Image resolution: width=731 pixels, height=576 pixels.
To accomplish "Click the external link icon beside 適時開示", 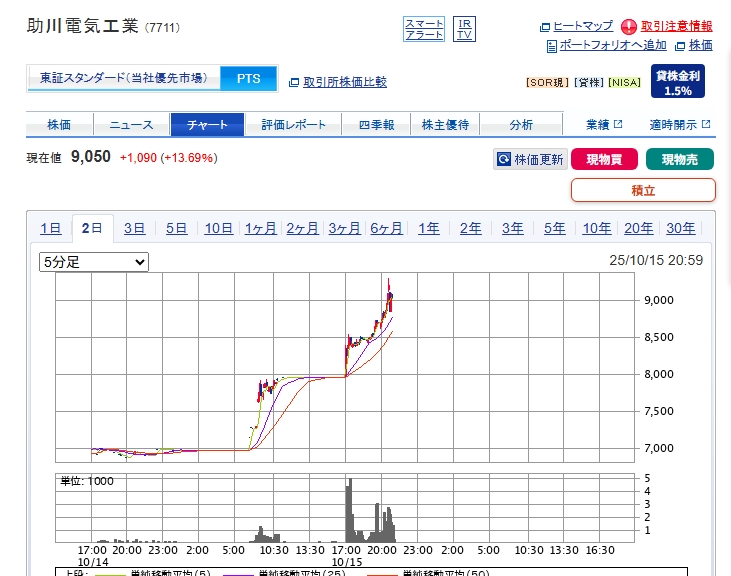I will [x=706, y=125].
